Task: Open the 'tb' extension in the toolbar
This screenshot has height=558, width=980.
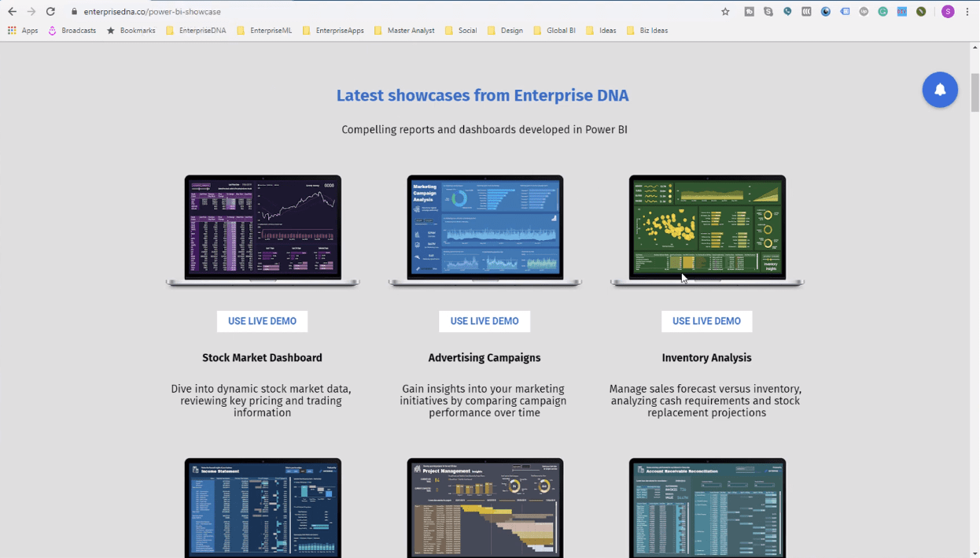Action: 749,12
